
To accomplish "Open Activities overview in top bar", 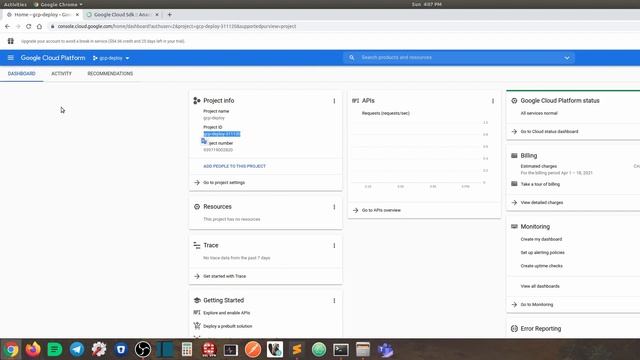I will [x=15, y=4].
